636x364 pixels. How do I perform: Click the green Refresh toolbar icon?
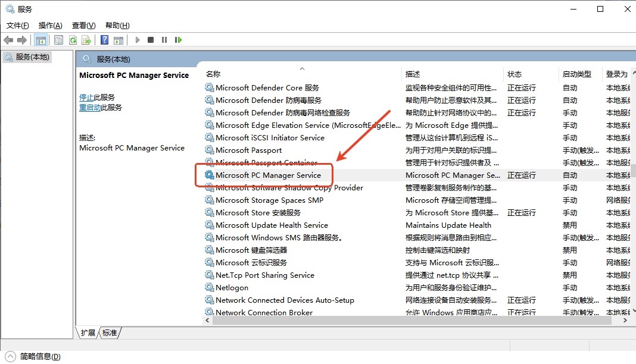73,40
